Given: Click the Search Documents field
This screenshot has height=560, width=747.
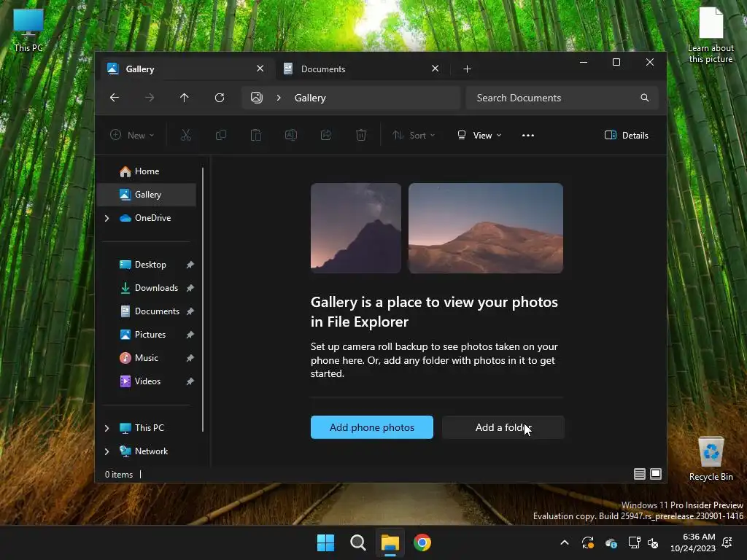Looking at the screenshot, I should (562, 98).
